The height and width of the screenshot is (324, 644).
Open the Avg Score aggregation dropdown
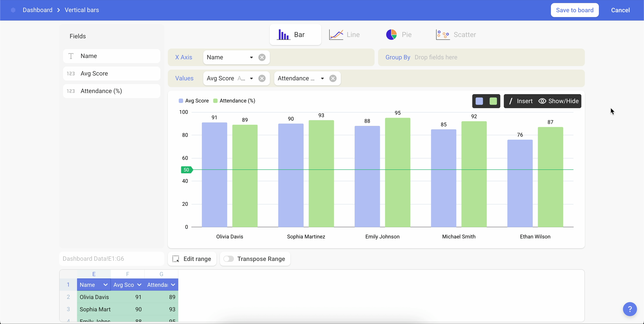click(251, 78)
